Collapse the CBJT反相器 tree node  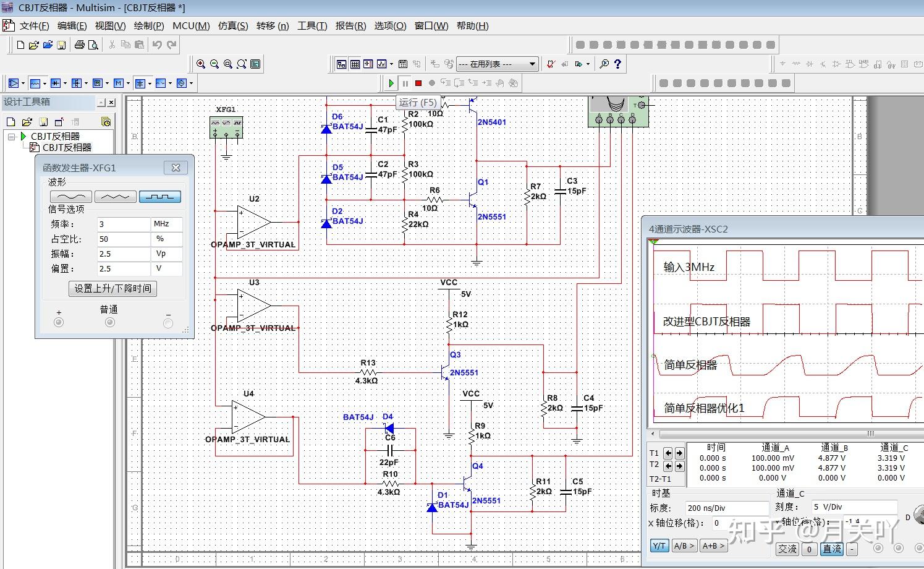11,136
